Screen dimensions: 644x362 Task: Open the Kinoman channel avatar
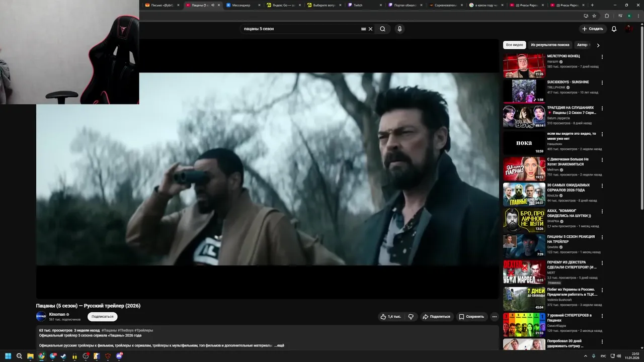41,316
